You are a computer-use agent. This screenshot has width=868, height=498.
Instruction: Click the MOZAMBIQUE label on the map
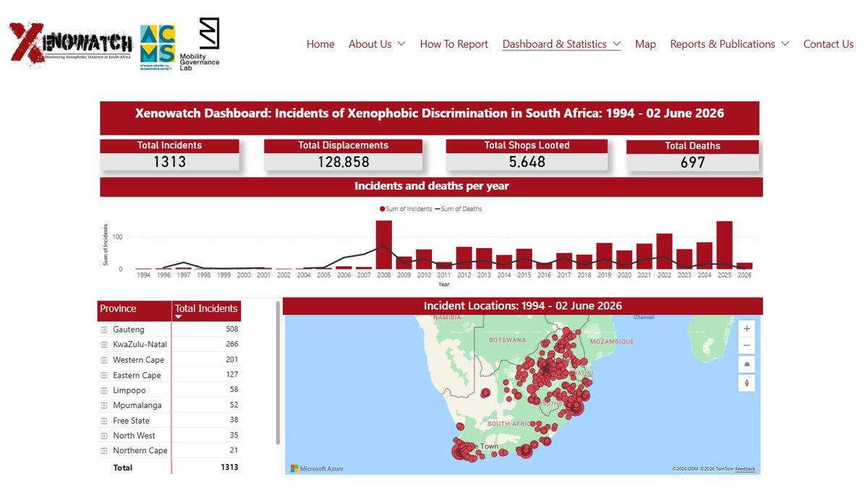(612, 341)
